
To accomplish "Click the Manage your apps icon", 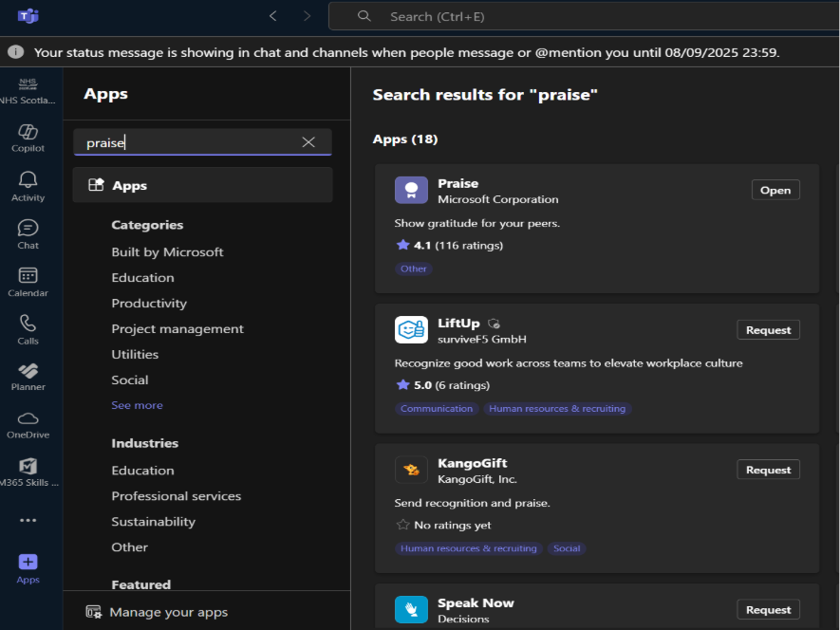I will pyautogui.click(x=93, y=612).
